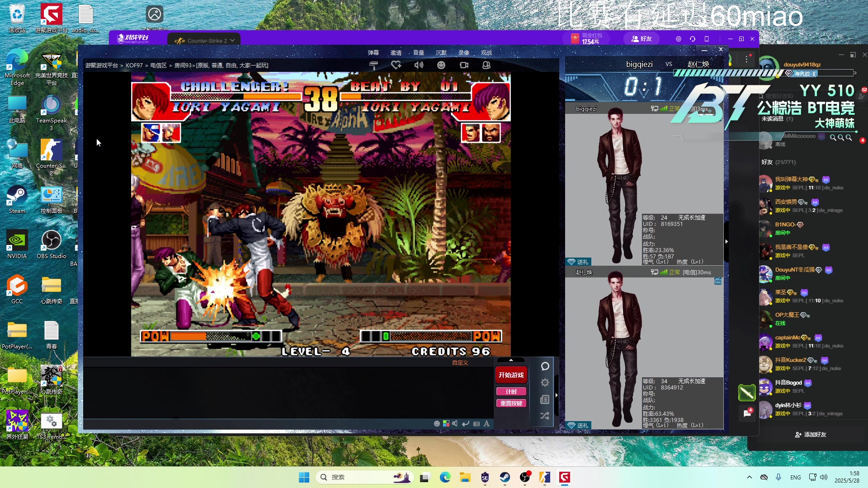Screen dimensions: 868x488
Task: Open Microsoft Edge from the taskbar
Action: tap(445, 477)
